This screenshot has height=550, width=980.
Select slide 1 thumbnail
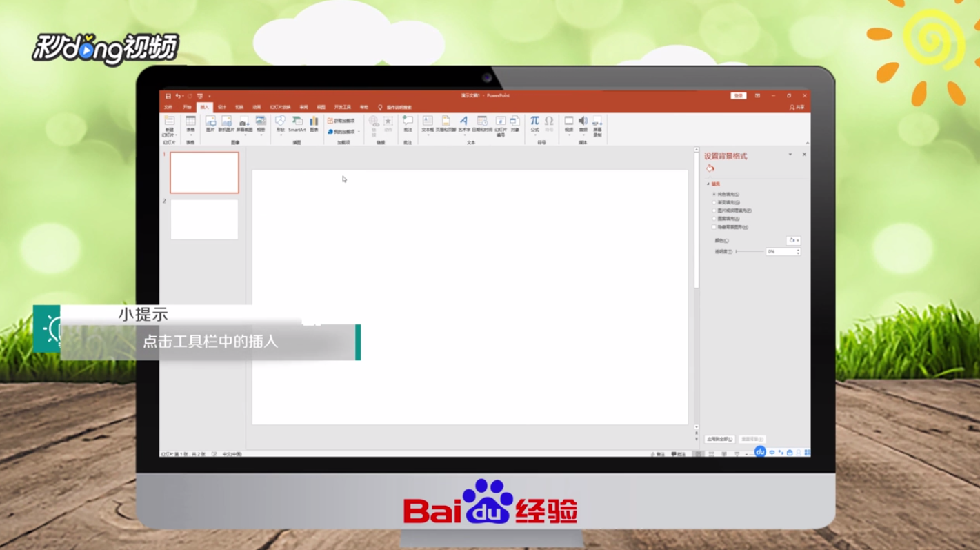[204, 173]
